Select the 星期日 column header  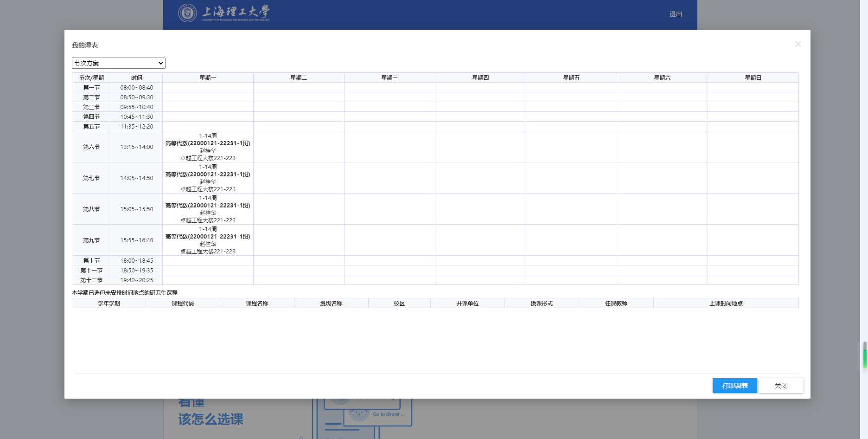tap(753, 78)
